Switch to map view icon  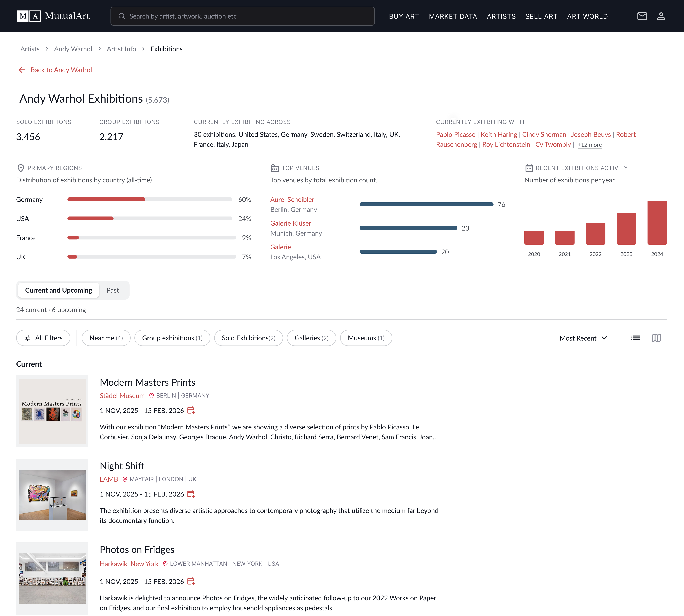click(x=656, y=338)
